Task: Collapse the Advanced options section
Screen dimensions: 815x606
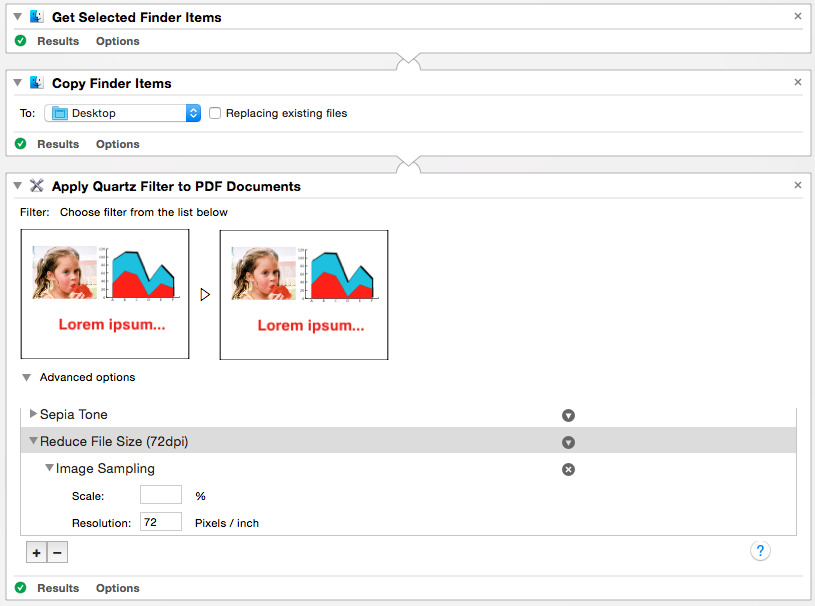Action: (x=26, y=377)
